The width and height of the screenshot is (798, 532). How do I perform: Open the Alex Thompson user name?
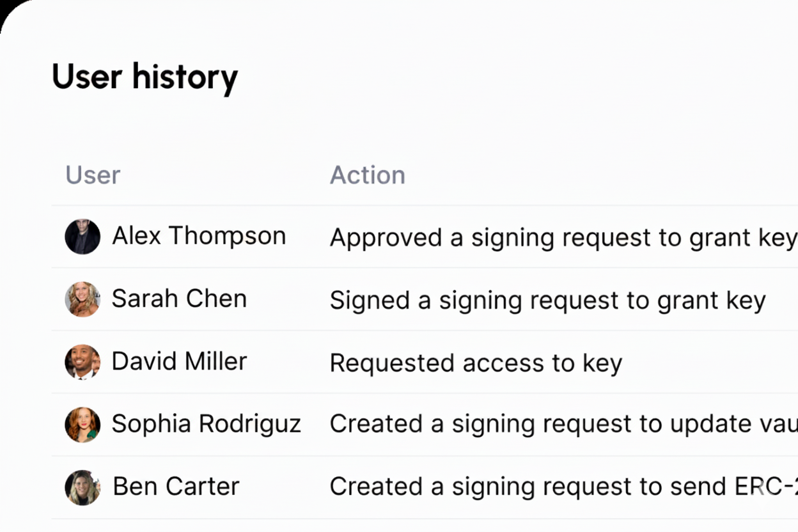point(199,236)
